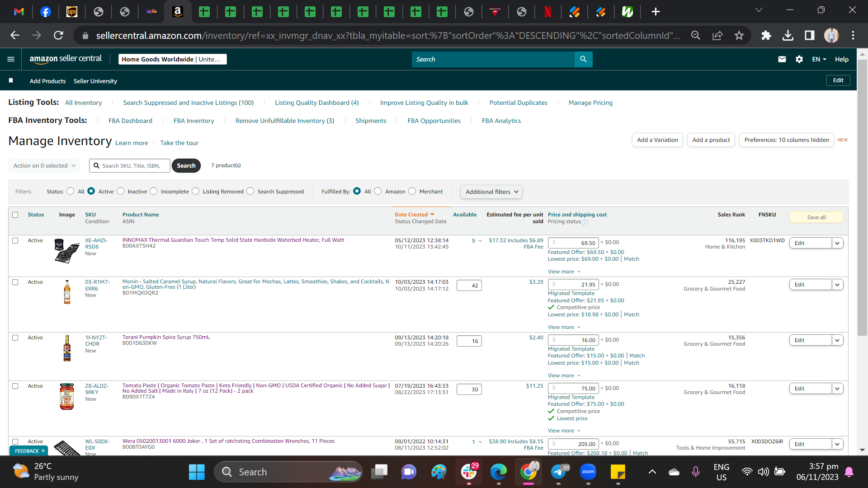Screen dimensions: 868x488
Task: Click the Add a product button
Action: [711, 140]
